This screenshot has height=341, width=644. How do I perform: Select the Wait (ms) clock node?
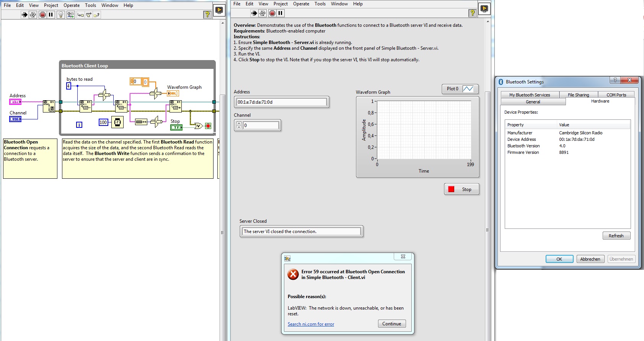pyautogui.click(x=117, y=122)
